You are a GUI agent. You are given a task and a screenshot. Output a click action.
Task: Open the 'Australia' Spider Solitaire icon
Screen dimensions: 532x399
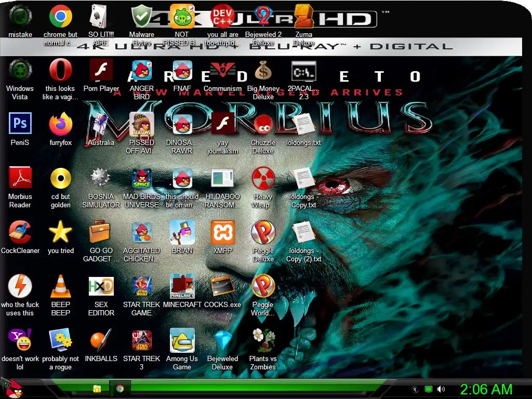[x=101, y=124]
